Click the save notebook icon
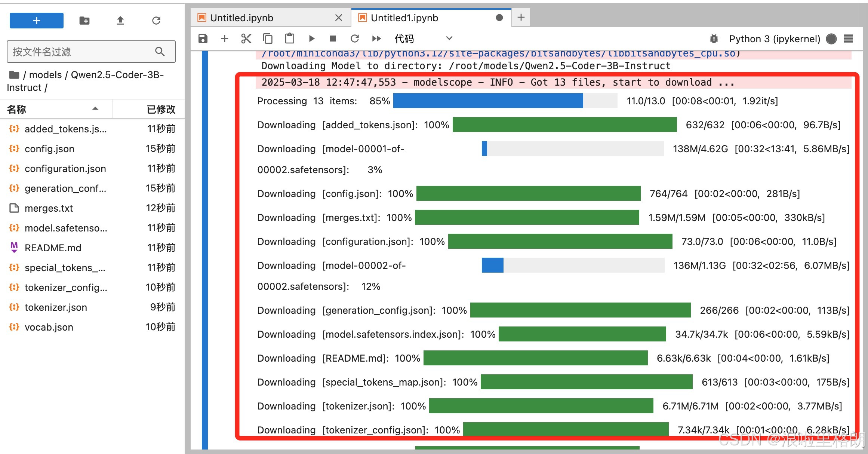This screenshot has width=868, height=454. 203,39
